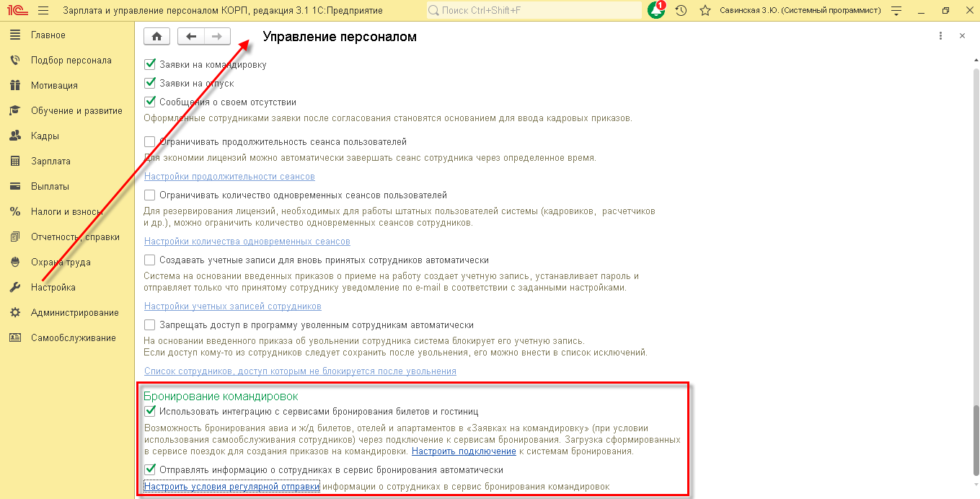Navigate forward with the right arrow
This screenshot has height=499, width=980.
click(217, 36)
